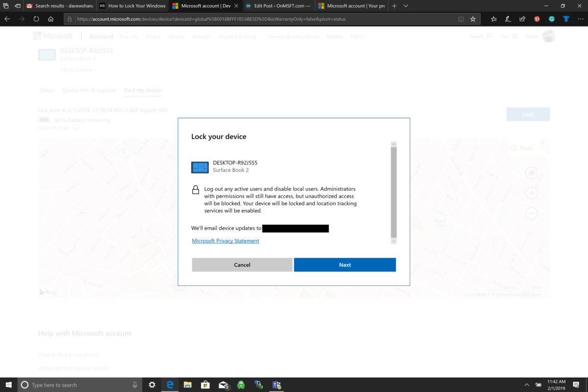The width and height of the screenshot is (588, 392).
Task: Add this page to favorites with star
Action: pos(473,19)
